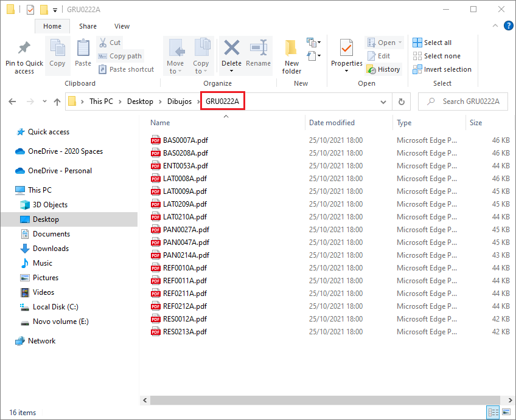Switch to the Home ribbon tab
Viewport: 516px width, 420px height.
(52, 26)
